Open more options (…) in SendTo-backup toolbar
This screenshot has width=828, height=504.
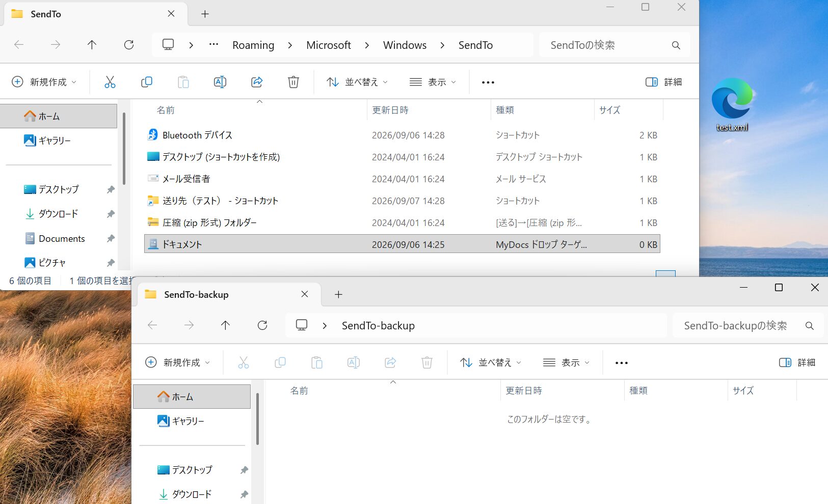(x=622, y=363)
